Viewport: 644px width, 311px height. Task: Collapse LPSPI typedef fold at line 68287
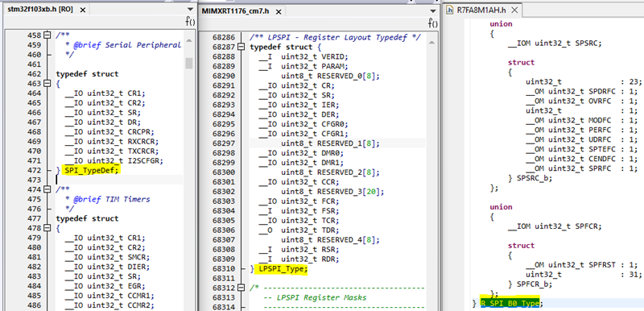(241, 47)
